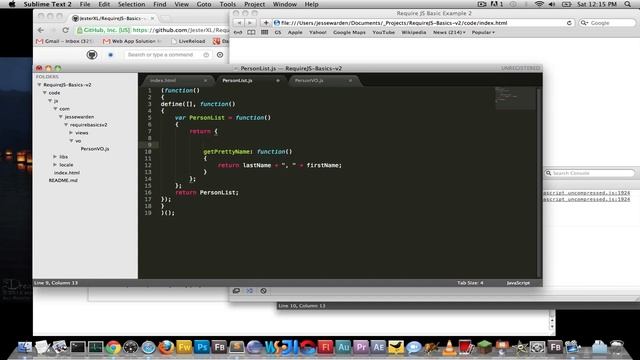
Task: Click Safari's add bookmark plus button
Action: point(266,23)
